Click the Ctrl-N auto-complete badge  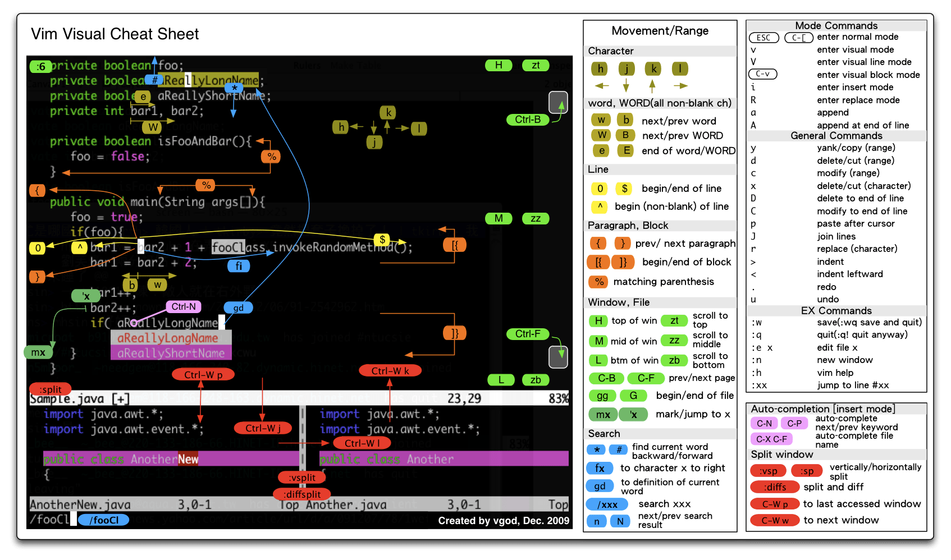tap(184, 306)
